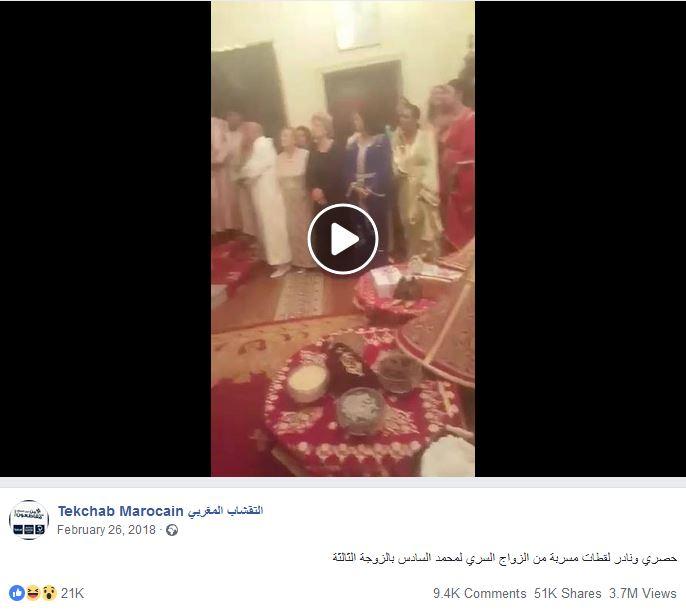The image size is (686, 613).
Task: Click the black letterbox area left of the video
Action: (x=105, y=238)
